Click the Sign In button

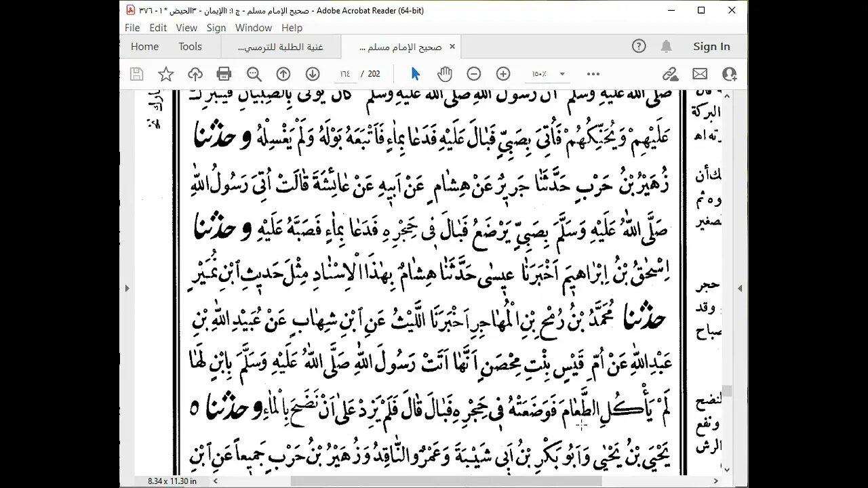pos(711,46)
